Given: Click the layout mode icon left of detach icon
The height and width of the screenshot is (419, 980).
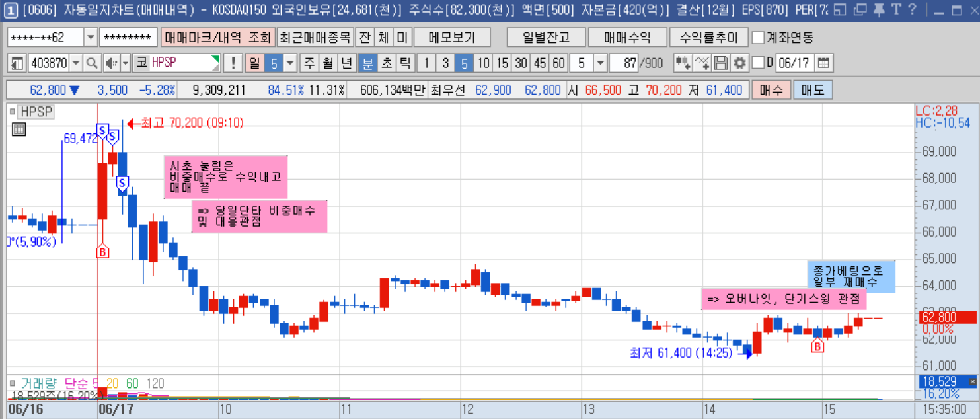Looking at the screenshot, I should pos(839,9).
